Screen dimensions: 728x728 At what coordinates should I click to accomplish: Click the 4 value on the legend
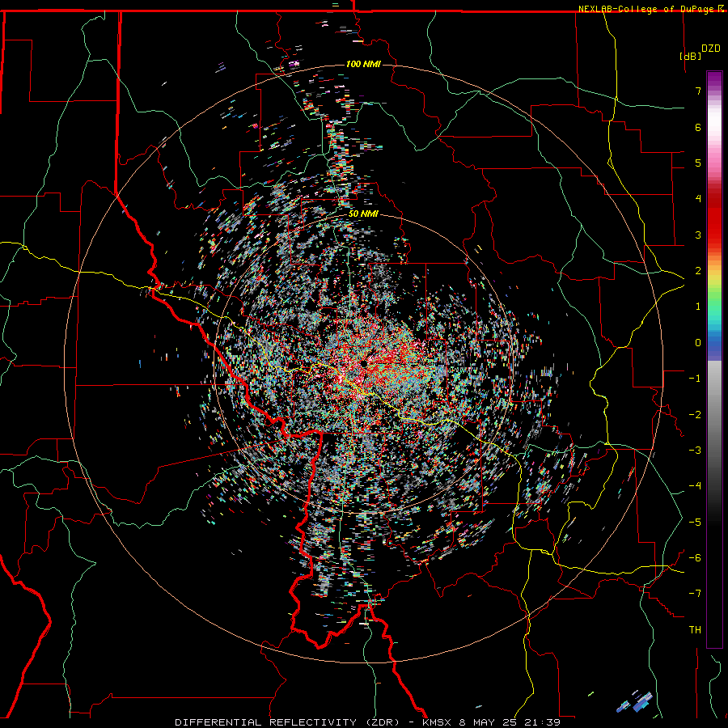[x=698, y=199]
